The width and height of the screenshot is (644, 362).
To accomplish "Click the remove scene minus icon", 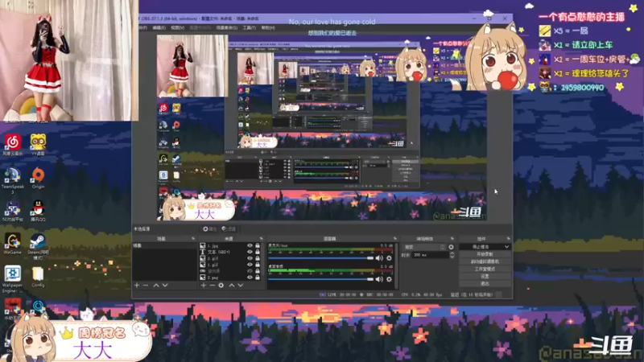I will (146, 286).
